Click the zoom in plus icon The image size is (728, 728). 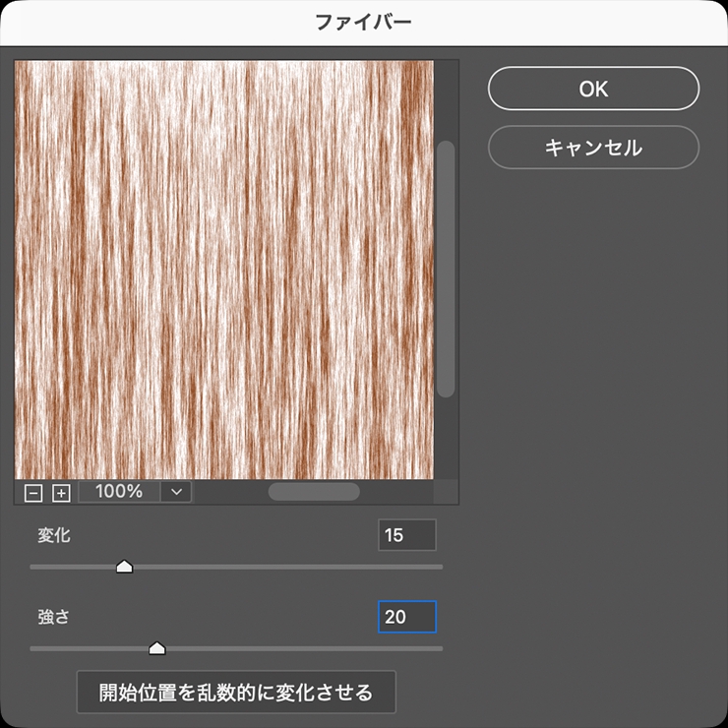[61, 493]
